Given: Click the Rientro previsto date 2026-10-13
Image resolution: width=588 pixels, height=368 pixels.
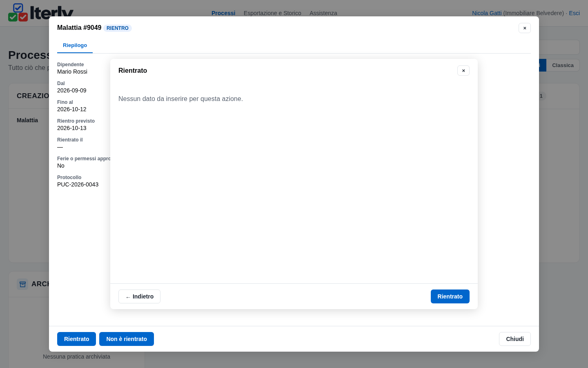Looking at the screenshot, I should click(x=72, y=128).
